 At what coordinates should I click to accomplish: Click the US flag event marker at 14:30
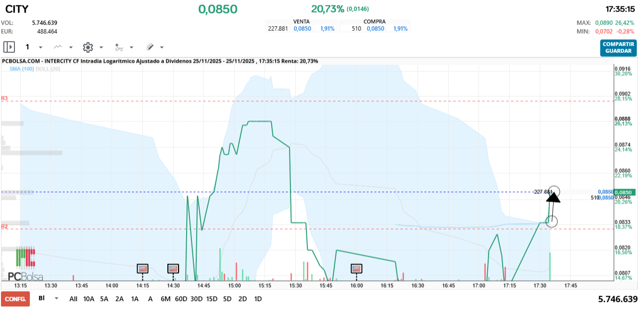point(173,268)
